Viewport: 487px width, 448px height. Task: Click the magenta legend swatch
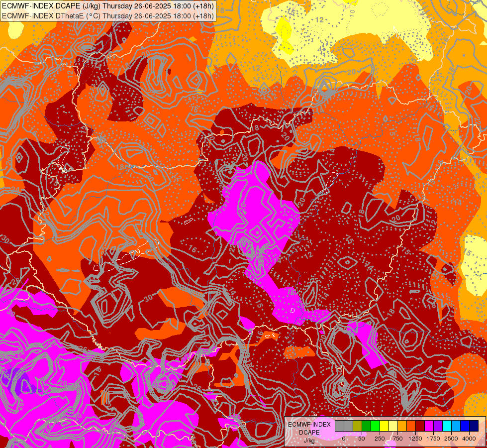[x=429, y=426]
